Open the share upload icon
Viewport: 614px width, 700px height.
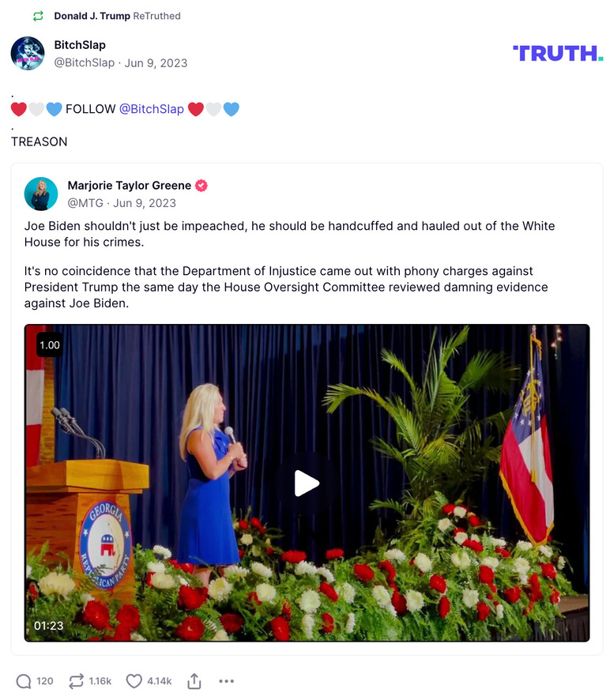point(194,681)
